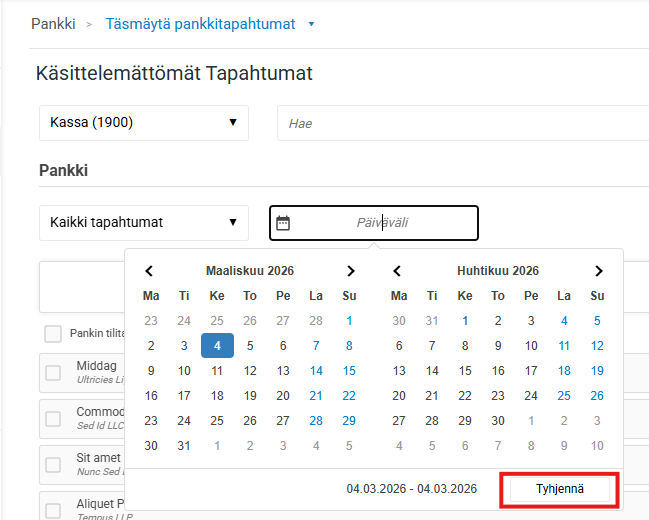This screenshot has width=649, height=520.
Task: Pick 20 March in the Maaliskuu calendar
Action: (283, 395)
